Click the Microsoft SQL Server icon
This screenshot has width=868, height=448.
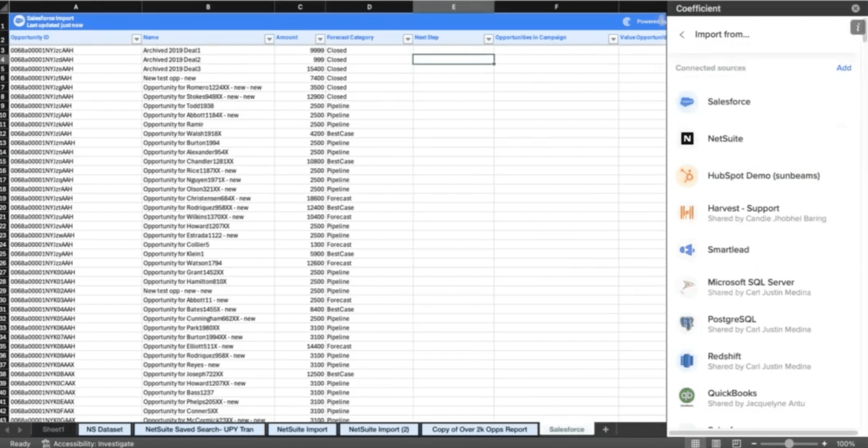point(687,287)
